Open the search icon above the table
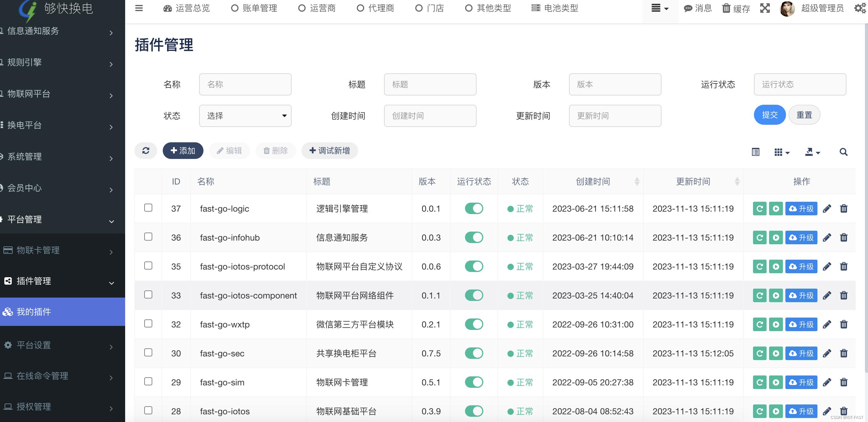The height and width of the screenshot is (422, 868). click(x=843, y=152)
